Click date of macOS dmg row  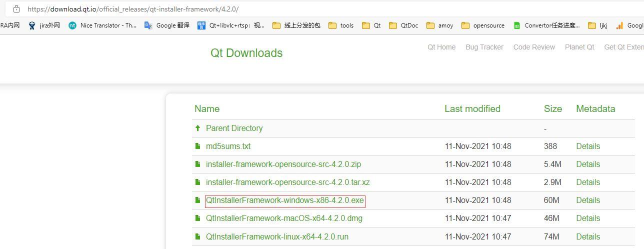(478, 218)
